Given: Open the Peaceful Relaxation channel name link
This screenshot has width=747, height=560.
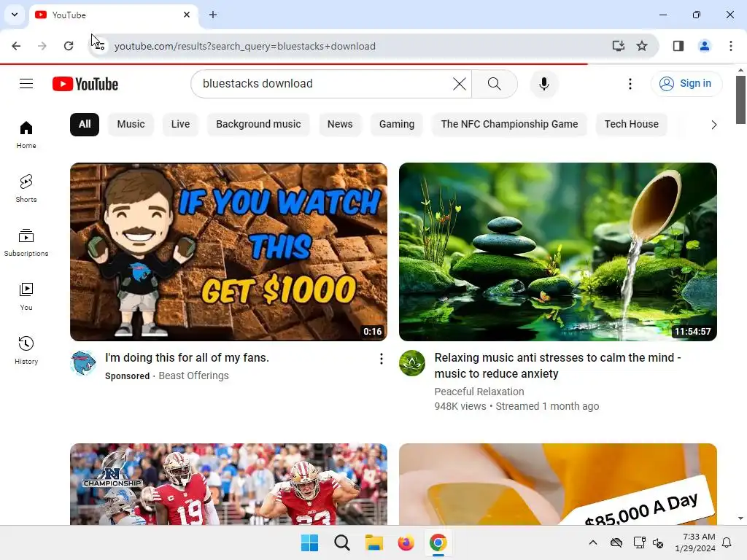Looking at the screenshot, I should (479, 392).
